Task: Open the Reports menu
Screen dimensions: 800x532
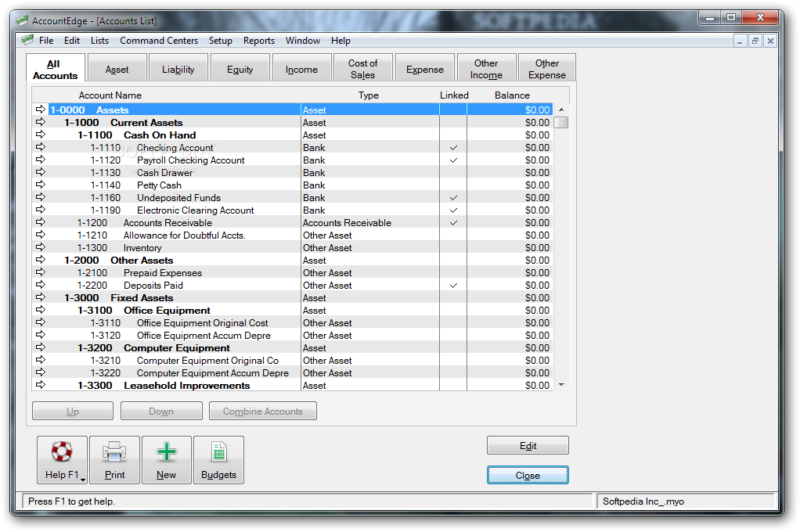Action: tap(258, 41)
